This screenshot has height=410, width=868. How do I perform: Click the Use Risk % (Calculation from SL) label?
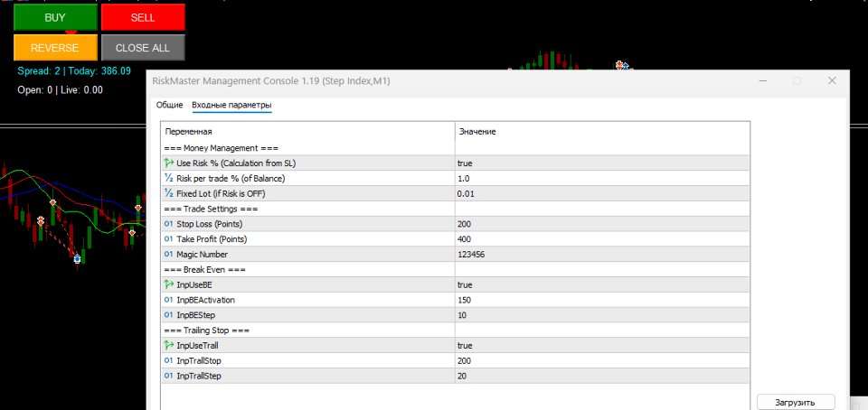(x=236, y=163)
